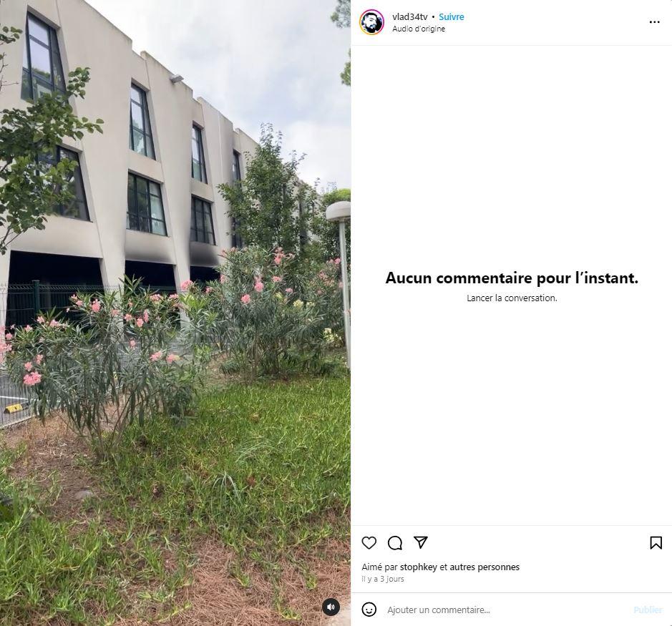Save the post with bookmark icon
The image size is (672, 626).
656,543
